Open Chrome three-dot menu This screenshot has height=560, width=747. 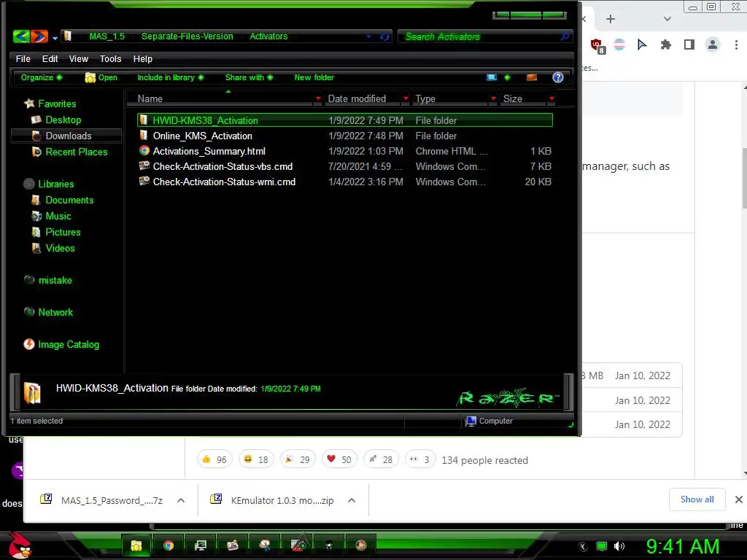pos(736,44)
